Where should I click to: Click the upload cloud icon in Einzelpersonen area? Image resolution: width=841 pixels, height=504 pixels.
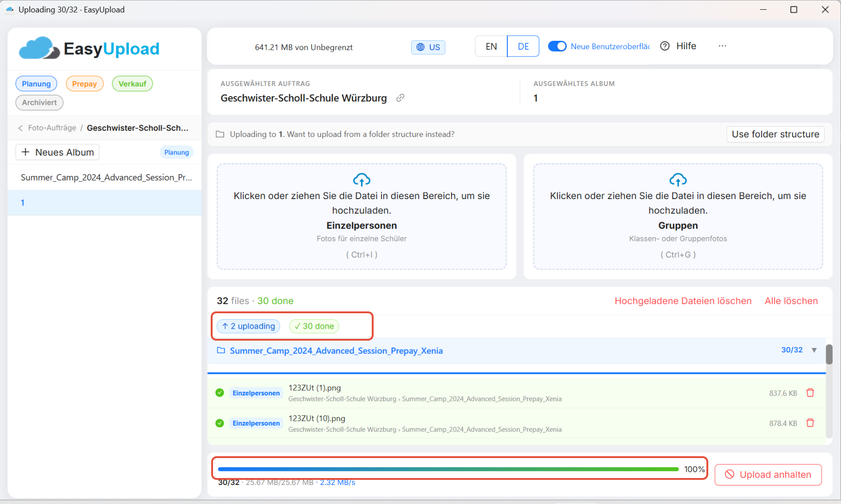(x=362, y=180)
